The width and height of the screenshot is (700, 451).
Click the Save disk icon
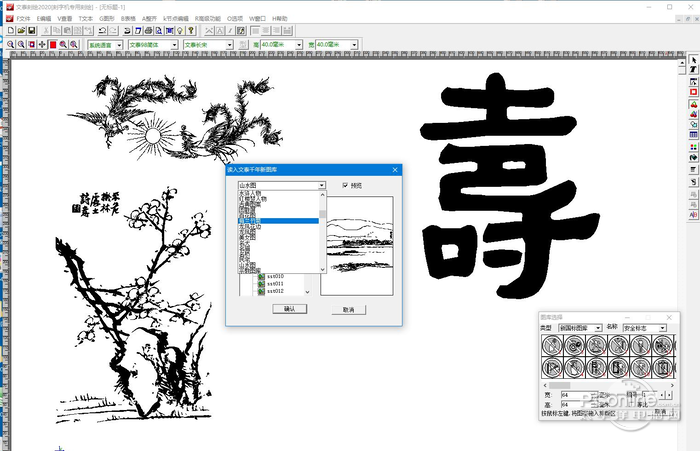click(x=31, y=31)
